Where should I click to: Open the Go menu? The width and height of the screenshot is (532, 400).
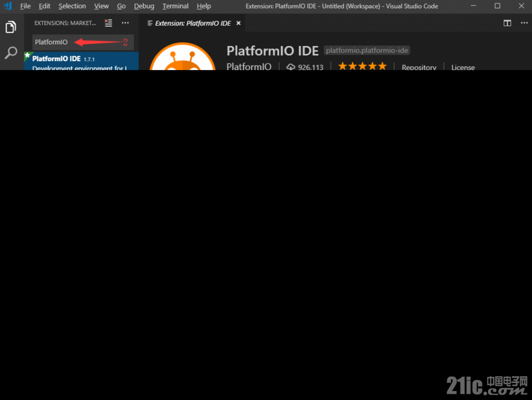[121, 6]
